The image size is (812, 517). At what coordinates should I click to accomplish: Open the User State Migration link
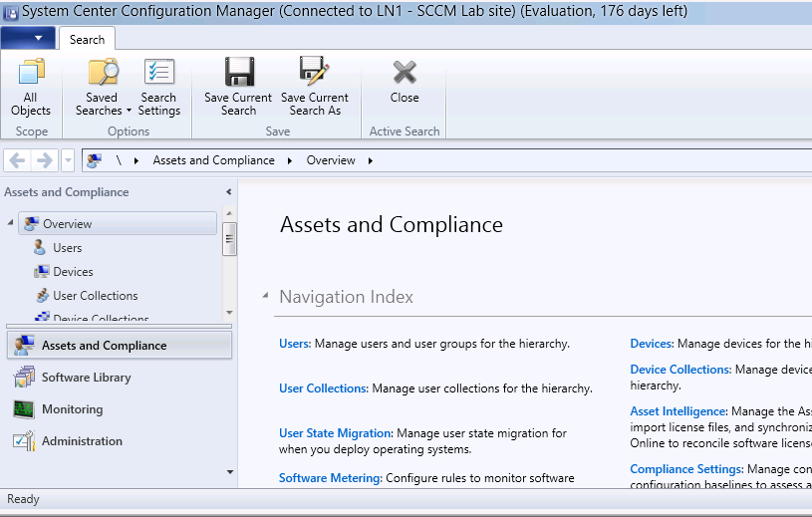336,433
